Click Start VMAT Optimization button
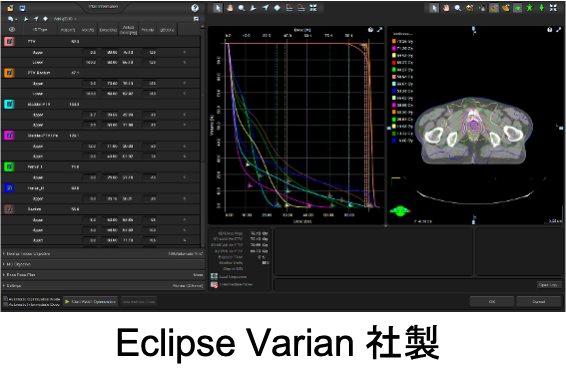Screen dimensions: 566x389 [91, 301]
